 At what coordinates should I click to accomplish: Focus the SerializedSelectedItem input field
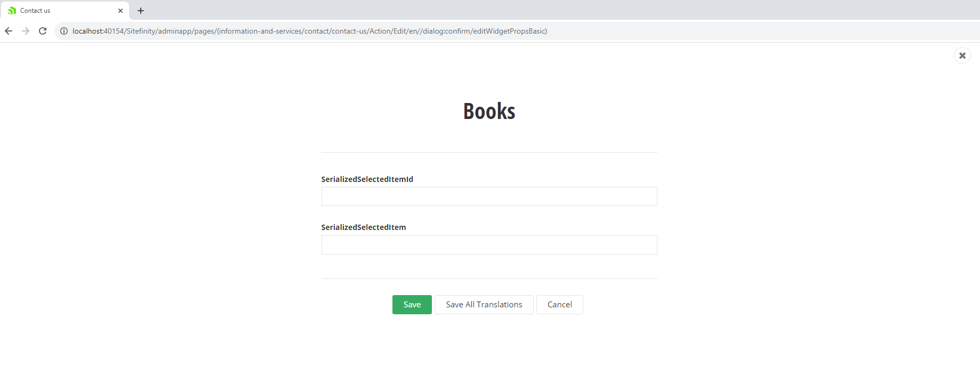[489, 245]
